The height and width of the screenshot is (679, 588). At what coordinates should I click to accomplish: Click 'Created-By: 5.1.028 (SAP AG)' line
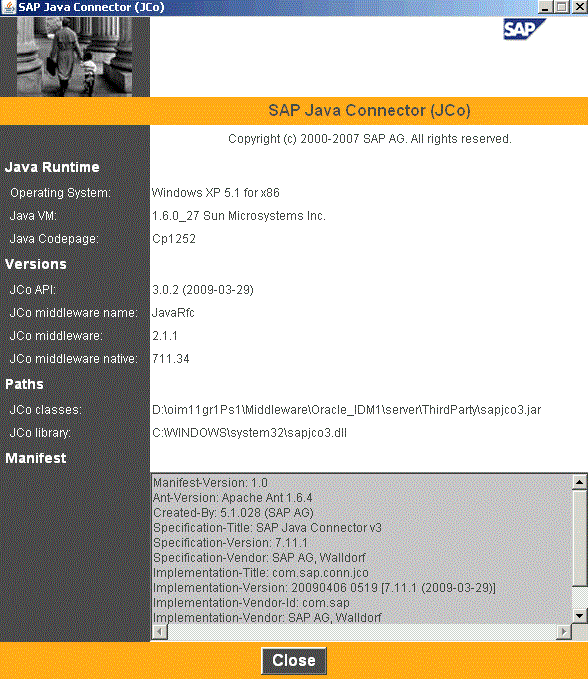point(233,513)
